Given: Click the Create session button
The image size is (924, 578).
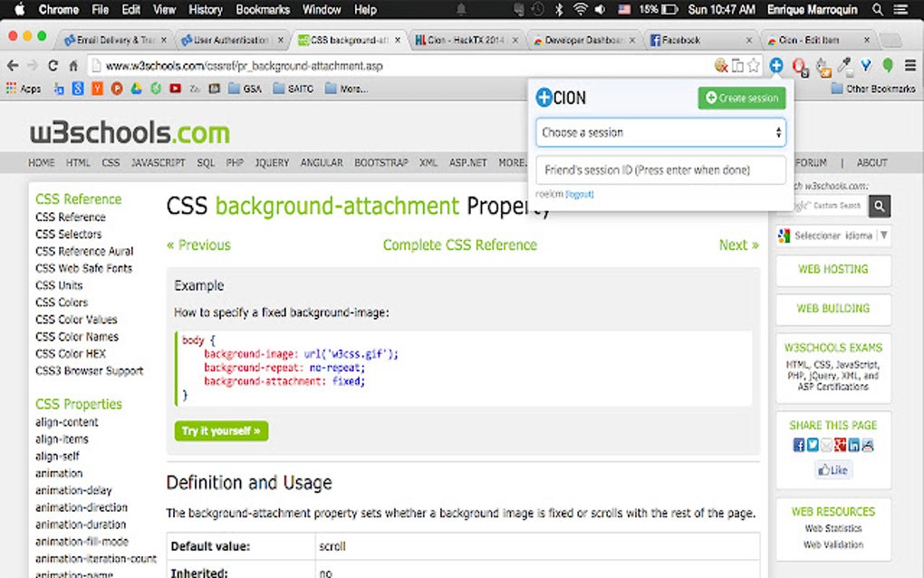Looking at the screenshot, I should click(x=741, y=98).
